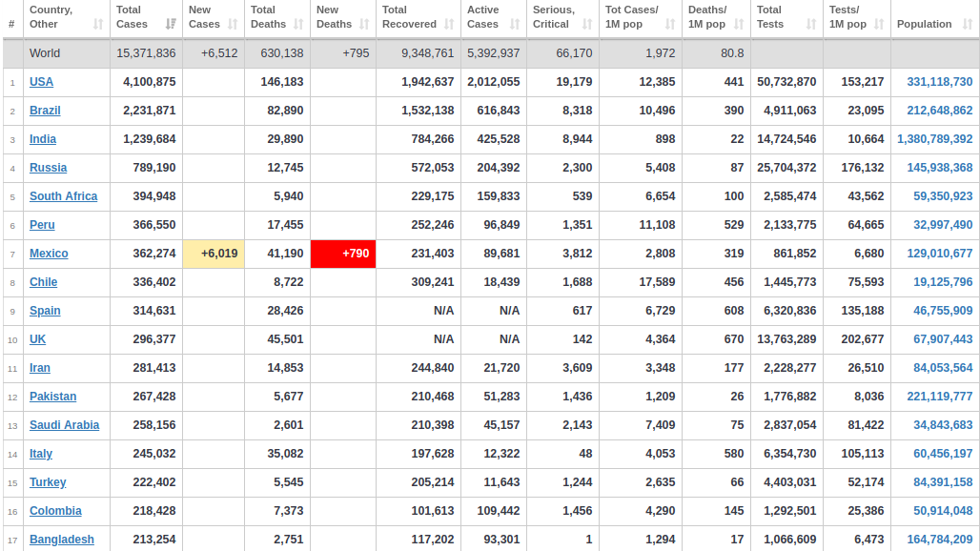Select Mexico's yellow +6,019 new cases cell
980x551 pixels.
[214, 254]
